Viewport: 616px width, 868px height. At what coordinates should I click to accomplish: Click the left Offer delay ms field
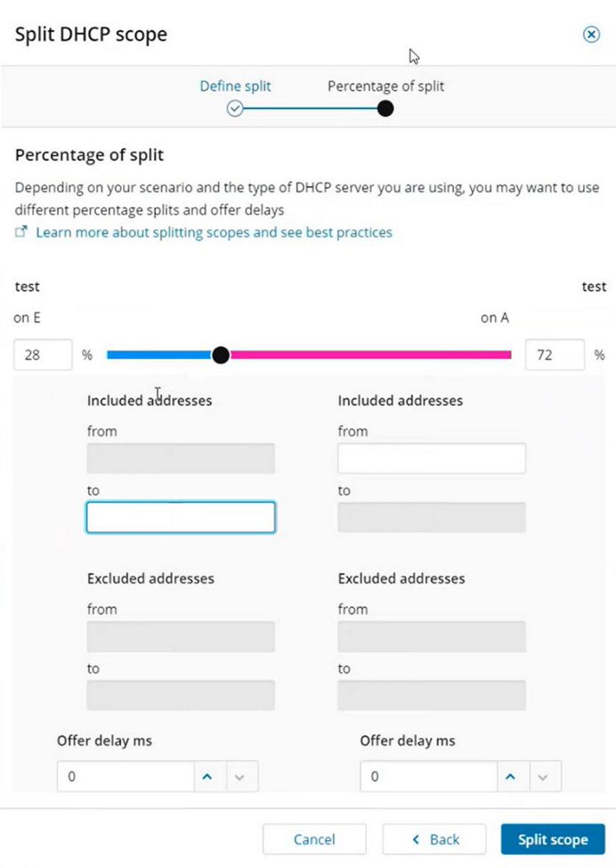pyautogui.click(x=126, y=776)
